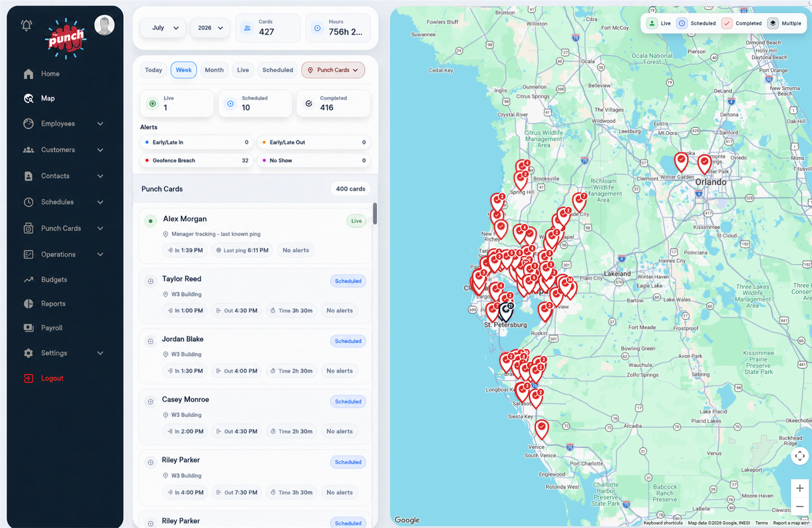
Task: Click the map pan control icon
Action: (799, 456)
